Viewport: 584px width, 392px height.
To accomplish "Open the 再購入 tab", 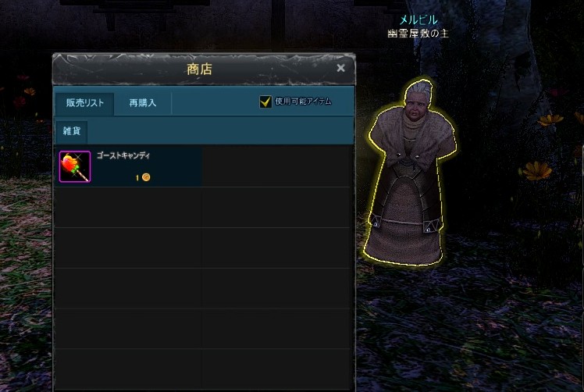I will click(143, 103).
